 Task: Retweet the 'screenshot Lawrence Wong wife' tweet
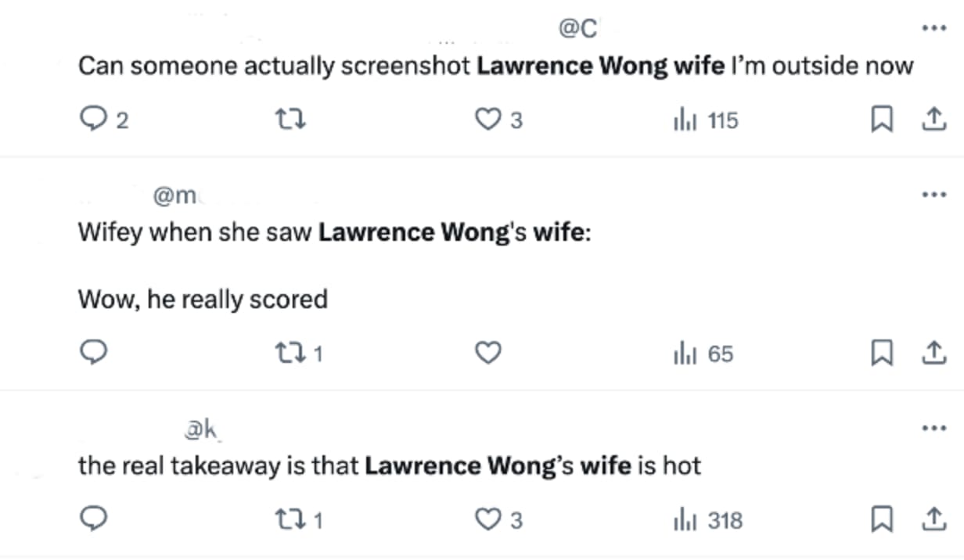point(290,120)
